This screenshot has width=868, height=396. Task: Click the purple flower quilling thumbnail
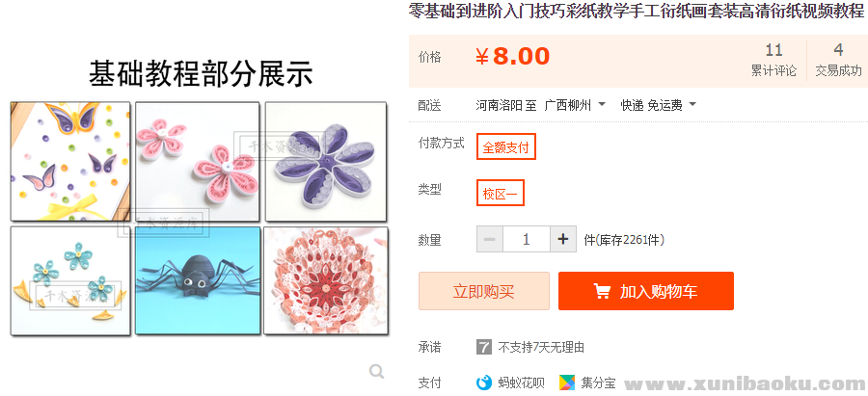point(326,161)
